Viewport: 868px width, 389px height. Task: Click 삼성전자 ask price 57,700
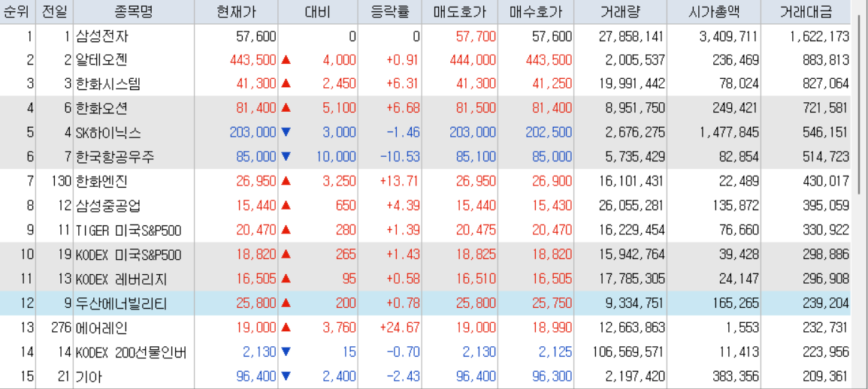(476, 37)
